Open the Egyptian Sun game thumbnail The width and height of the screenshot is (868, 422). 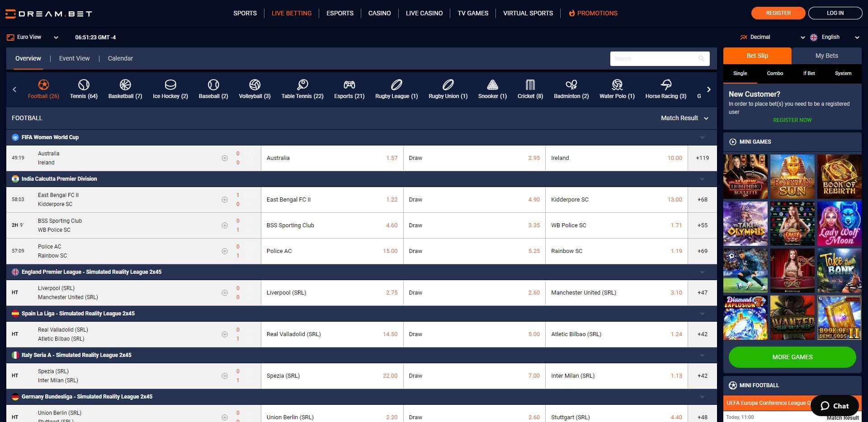792,176
